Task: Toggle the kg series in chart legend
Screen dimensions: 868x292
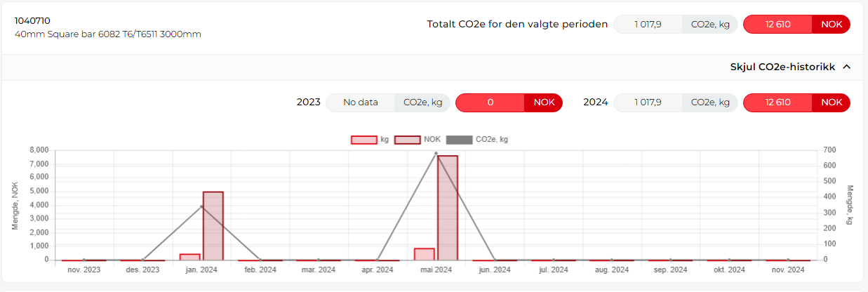Action: (359, 140)
